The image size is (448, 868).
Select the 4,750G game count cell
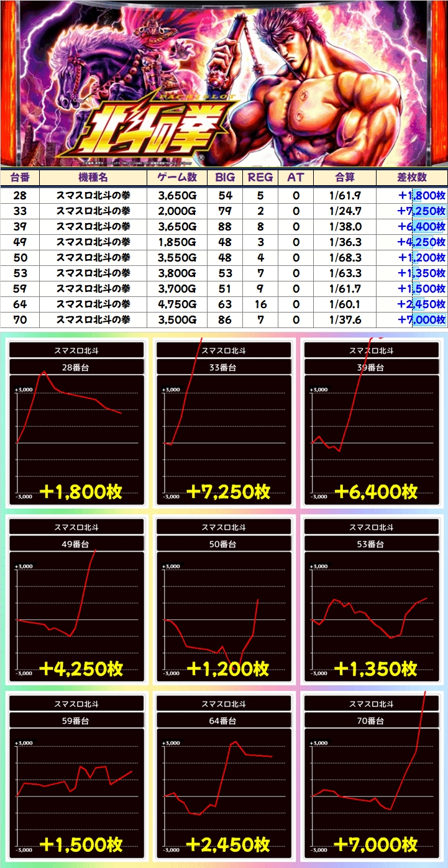pos(177,304)
